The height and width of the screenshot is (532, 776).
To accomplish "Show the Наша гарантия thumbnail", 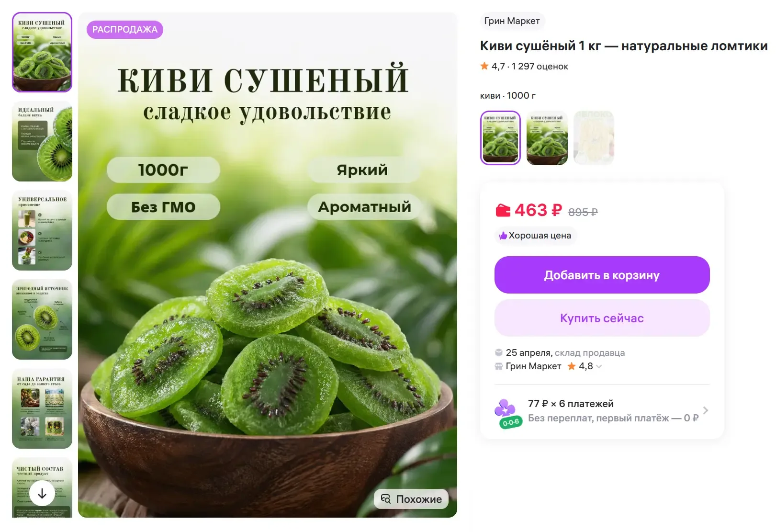I will pyautogui.click(x=42, y=408).
